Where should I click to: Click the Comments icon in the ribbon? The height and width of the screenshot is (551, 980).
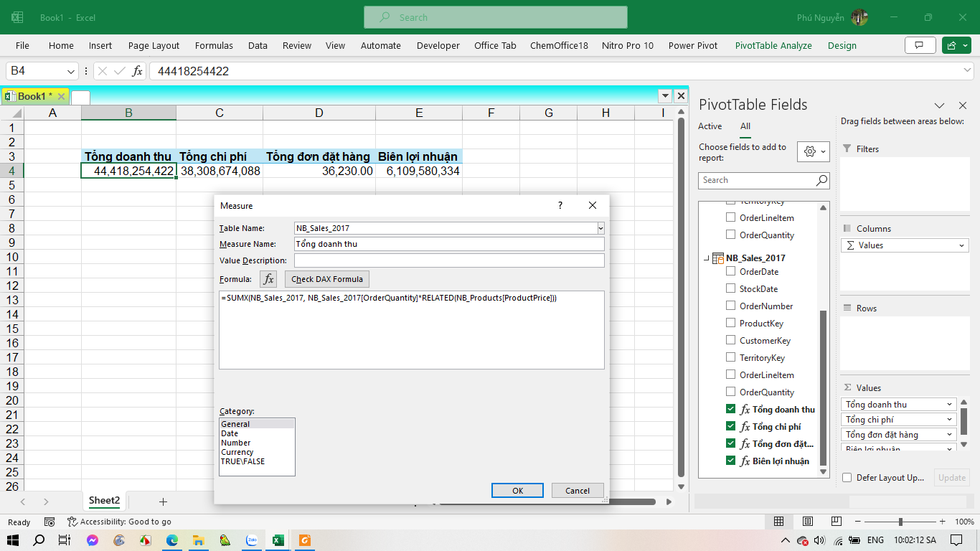coord(920,45)
